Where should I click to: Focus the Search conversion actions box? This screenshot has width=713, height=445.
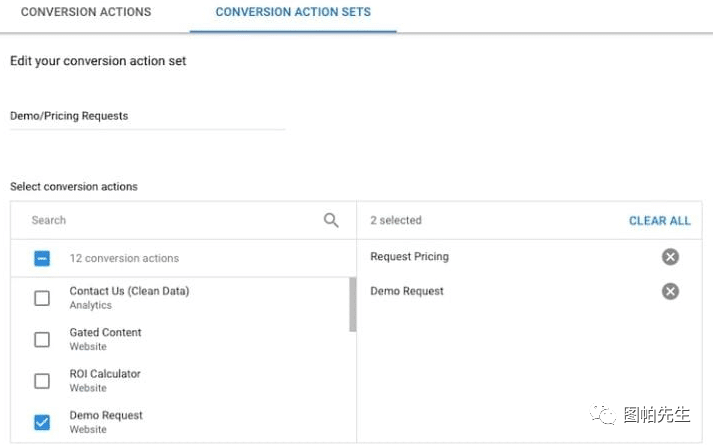point(170,220)
